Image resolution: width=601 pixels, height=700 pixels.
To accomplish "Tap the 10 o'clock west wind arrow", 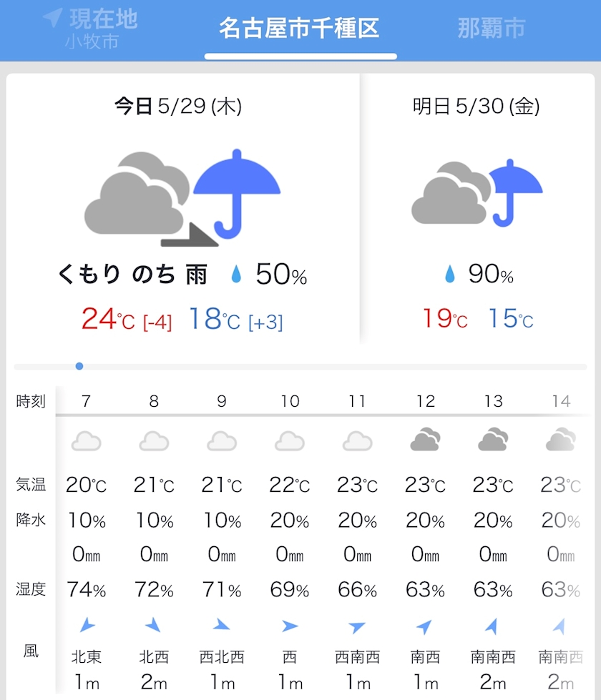I will (x=290, y=626).
